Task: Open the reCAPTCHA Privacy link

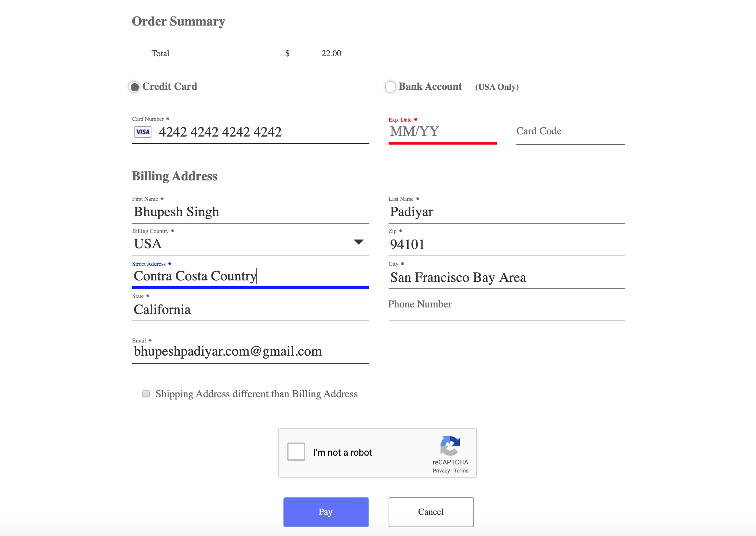Action: (441, 471)
